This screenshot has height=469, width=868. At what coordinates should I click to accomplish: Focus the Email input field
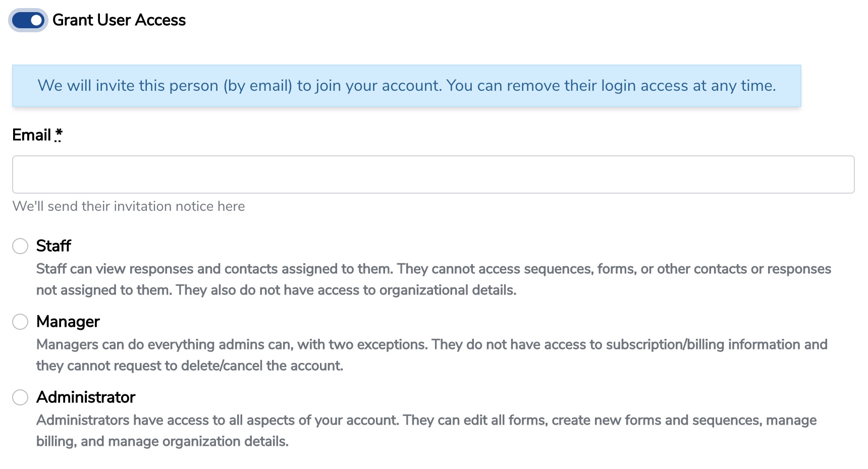(x=433, y=174)
